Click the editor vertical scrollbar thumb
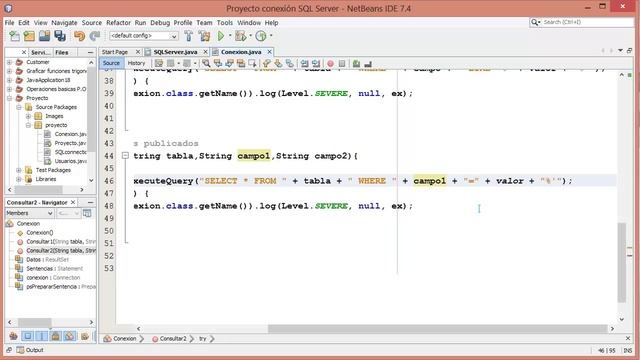The width and height of the screenshot is (640, 360). pyautogui.click(x=622, y=262)
